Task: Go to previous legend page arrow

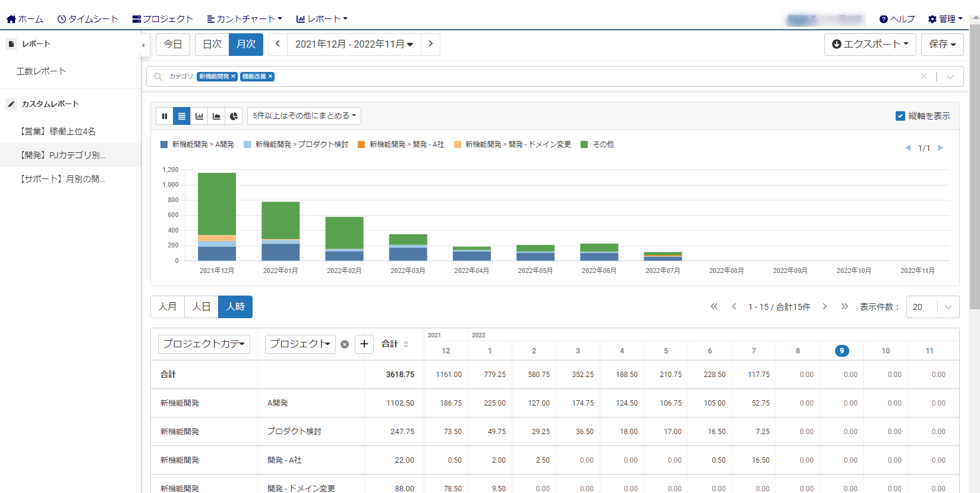Action: click(x=907, y=148)
